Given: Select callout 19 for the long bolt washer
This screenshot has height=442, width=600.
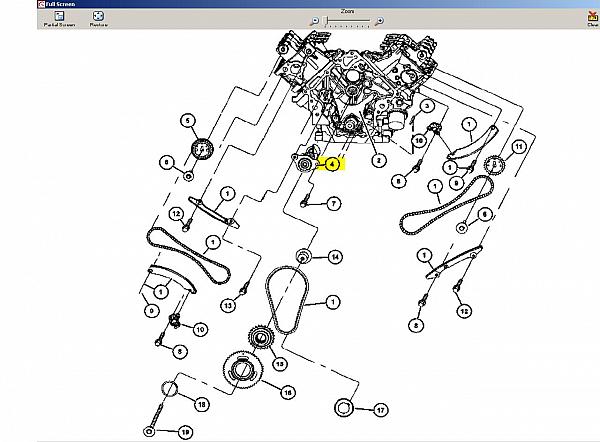Looking at the screenshot, I should click(185, 432).
